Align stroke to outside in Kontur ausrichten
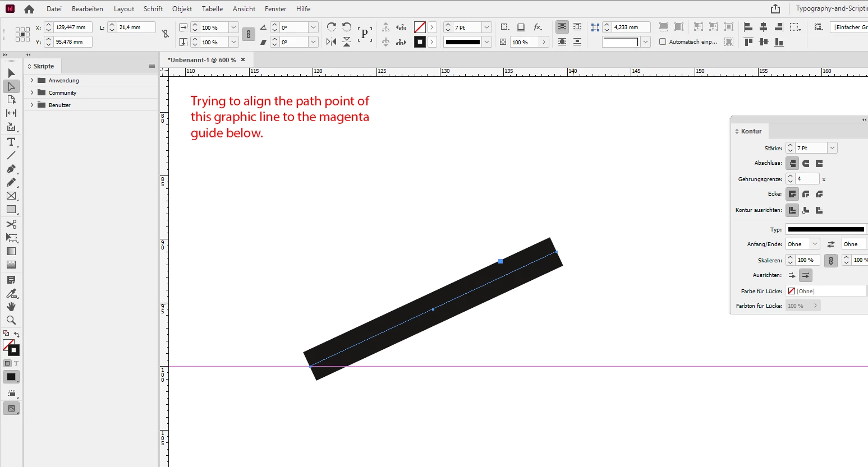This screenshot has width=868, height=467. (819, 210)
